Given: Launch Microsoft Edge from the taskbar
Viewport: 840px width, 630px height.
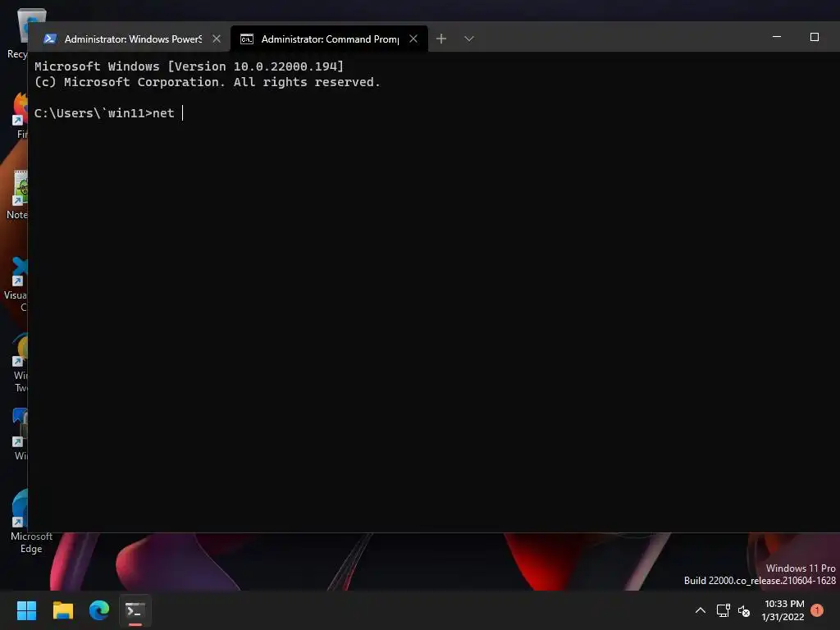Looking at the screenshot, I should coord(99,610).
